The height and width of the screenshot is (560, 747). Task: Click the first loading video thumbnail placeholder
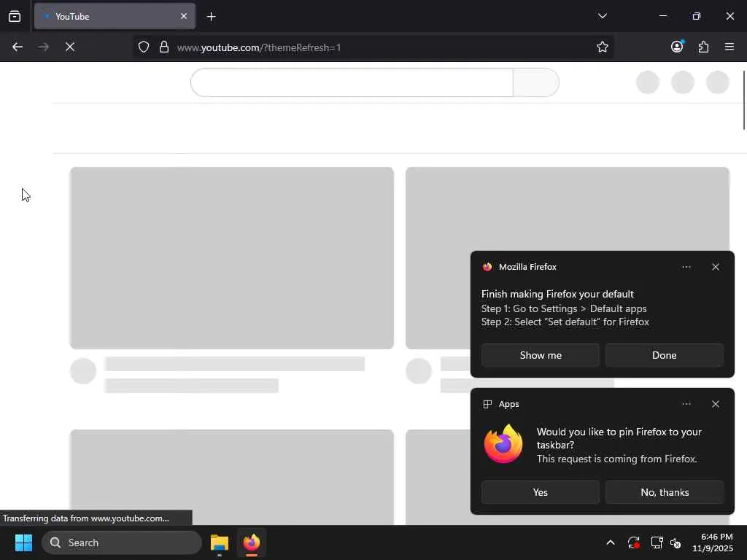231,258
